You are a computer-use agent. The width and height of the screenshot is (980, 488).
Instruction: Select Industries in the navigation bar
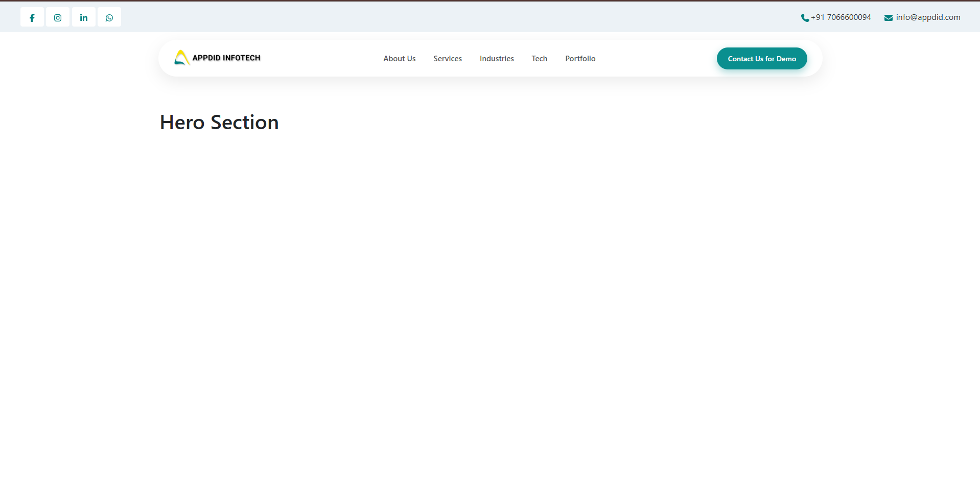click(497, 59)
